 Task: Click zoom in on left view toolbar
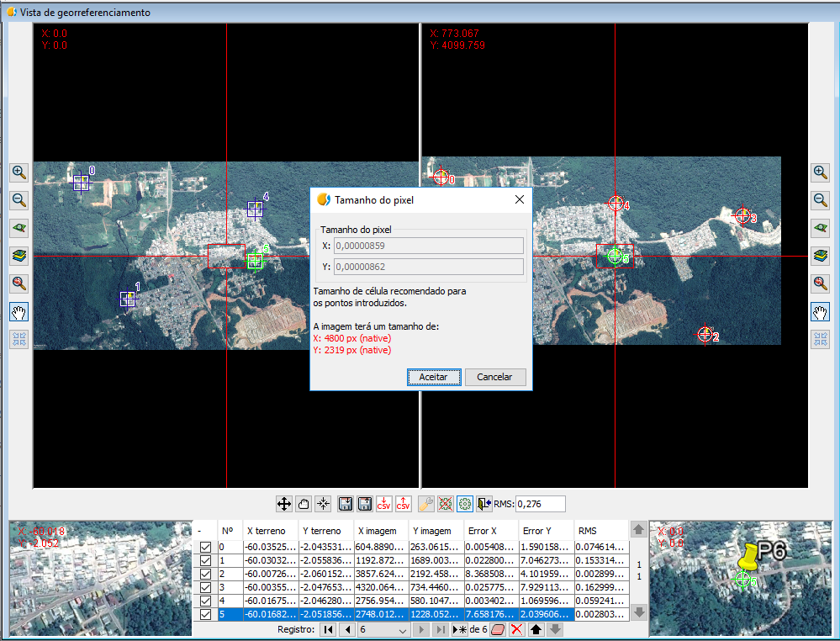[x=19, y=172]
